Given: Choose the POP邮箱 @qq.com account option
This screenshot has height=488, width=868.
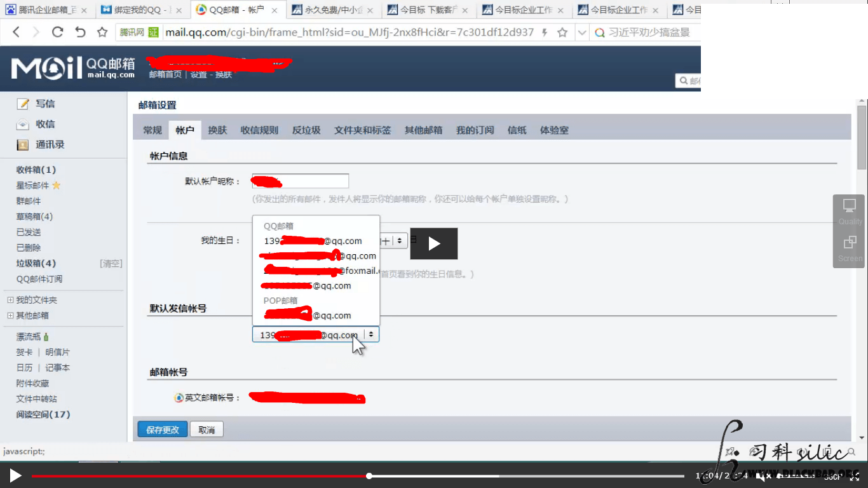Looking at the screenshot, I should 316,315.
